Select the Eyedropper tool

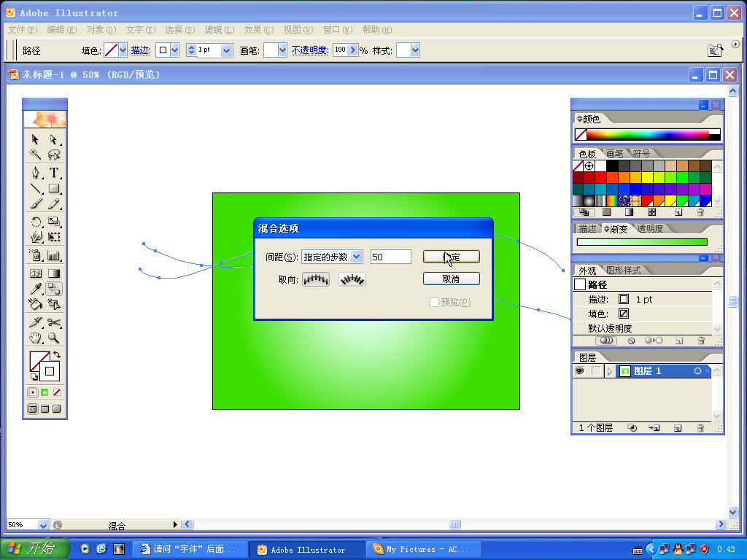35,289
